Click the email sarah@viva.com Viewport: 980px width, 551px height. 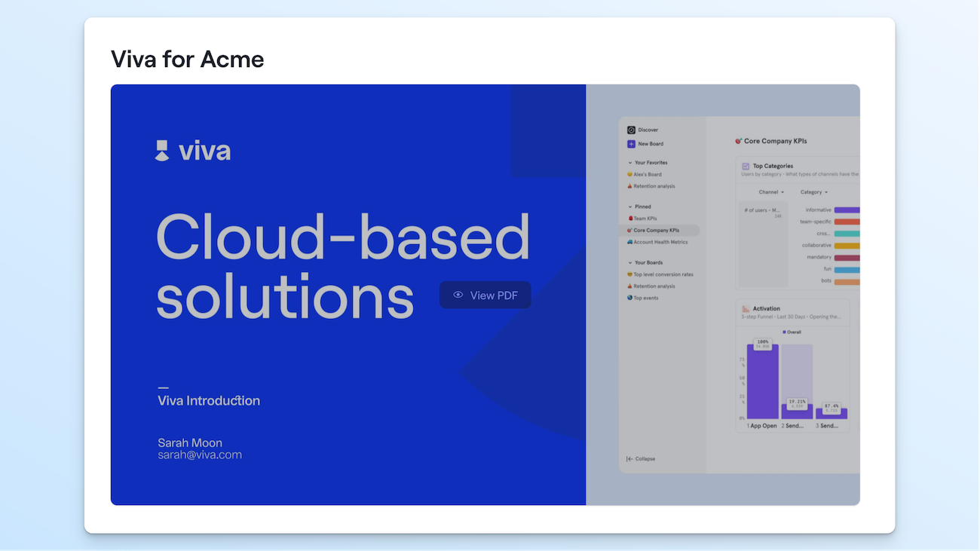tap(200, 455)
